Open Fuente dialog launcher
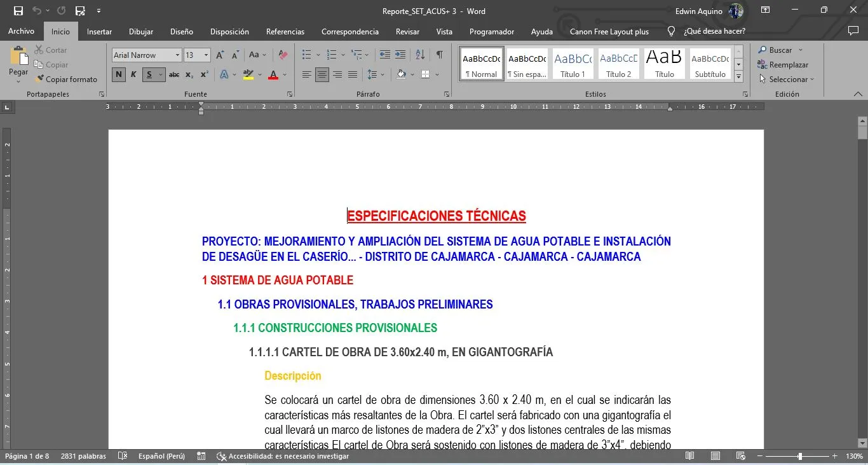868x465 pixels. pyautogui.click(x=290, y=94)
